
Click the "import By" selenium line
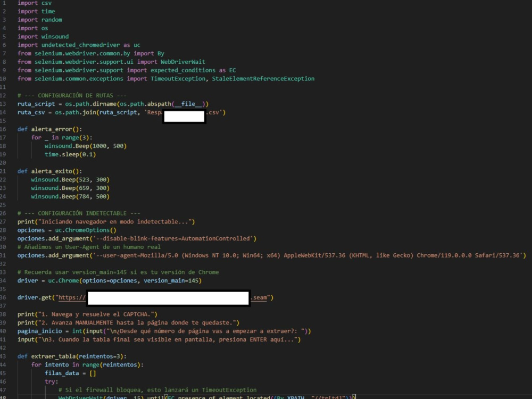tap(91, 54)
